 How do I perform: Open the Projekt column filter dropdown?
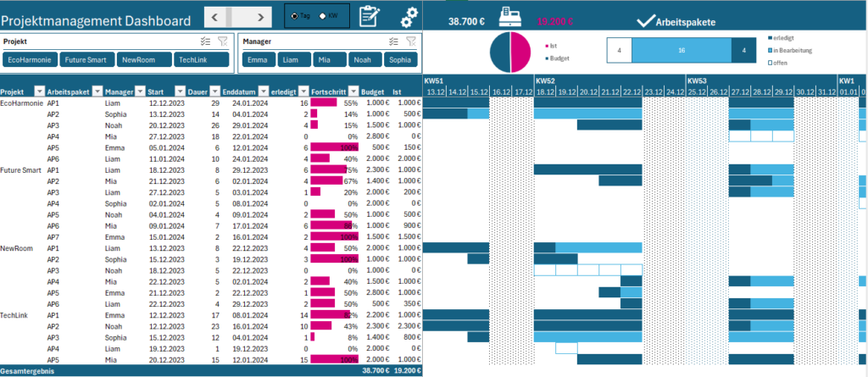click(x=39, y=91)
